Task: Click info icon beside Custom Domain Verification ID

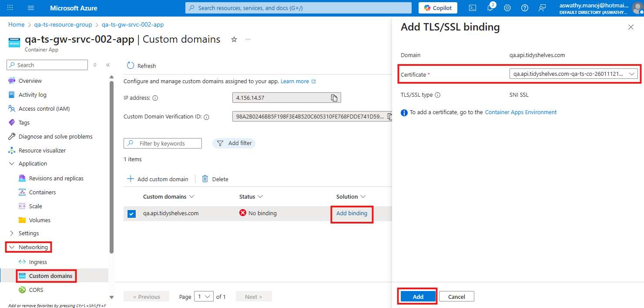Action: [207, 117]
